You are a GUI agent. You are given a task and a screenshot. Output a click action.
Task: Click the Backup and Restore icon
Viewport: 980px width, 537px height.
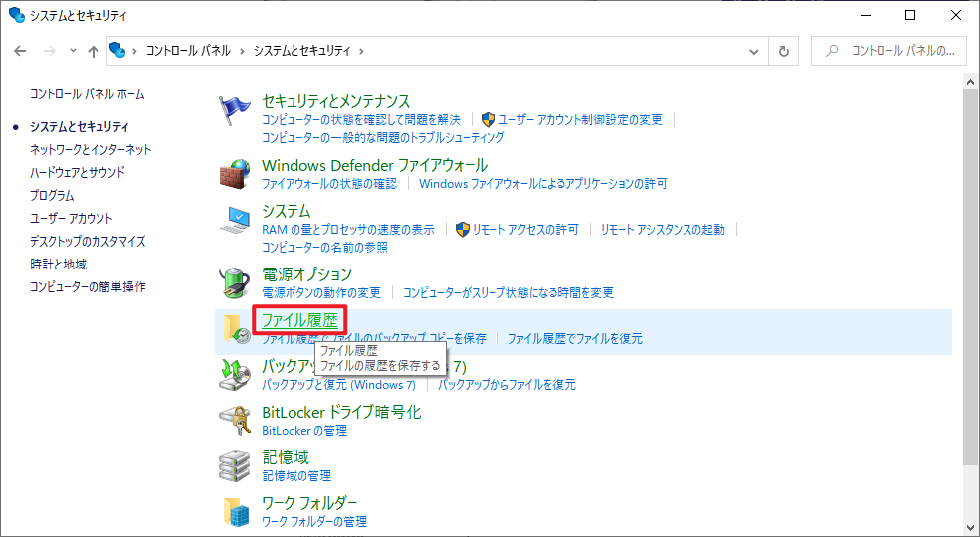[235, 375]
